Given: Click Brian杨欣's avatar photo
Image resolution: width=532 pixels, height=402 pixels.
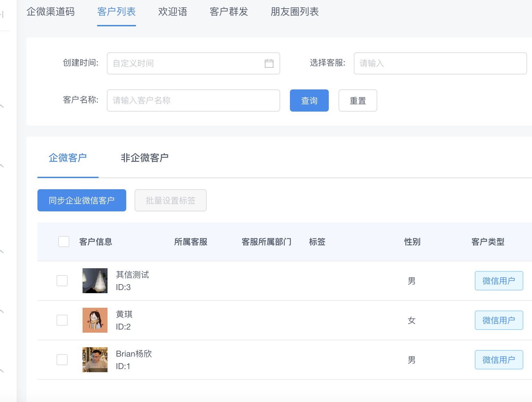Looking at the screenshot, I should [x=95, y=360].
